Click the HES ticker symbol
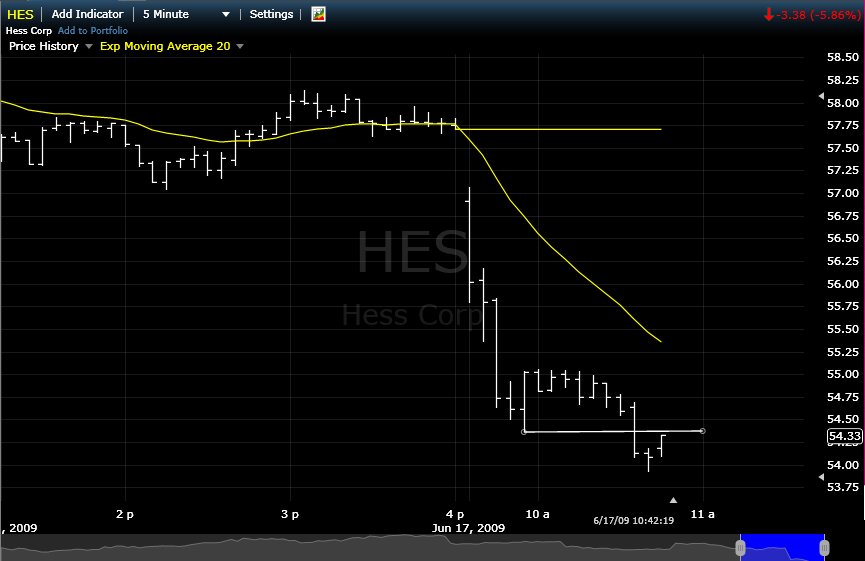The image size is (865, 561). [x=20, y=14]
